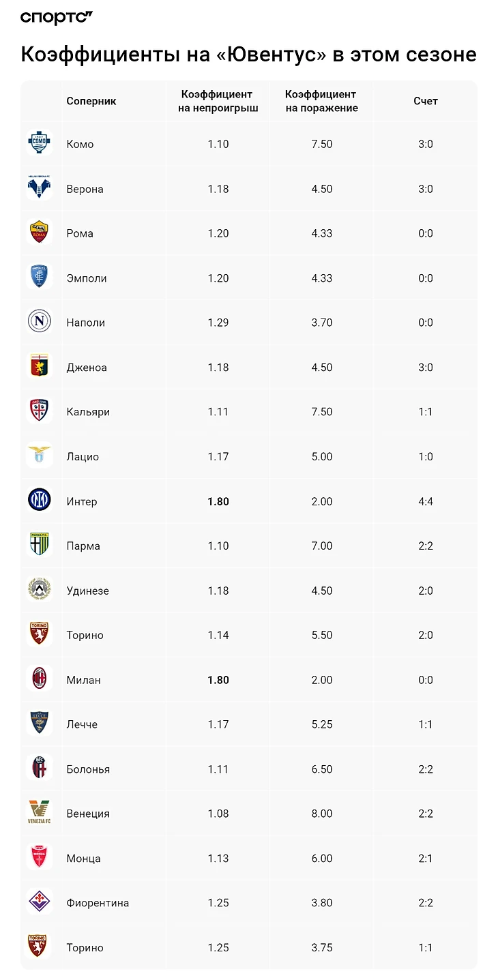Image resolution: width=498 pixels, height=980 pixels.
Task: Select the Venezia club crest icon
Action: [40, 813]
